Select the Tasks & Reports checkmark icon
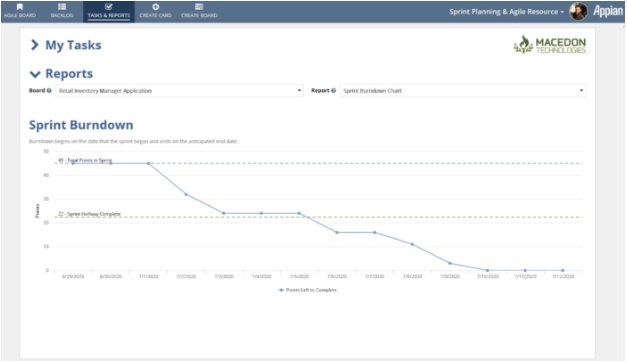627x363 pixels. pyautogui.click(x=109, y=7)
